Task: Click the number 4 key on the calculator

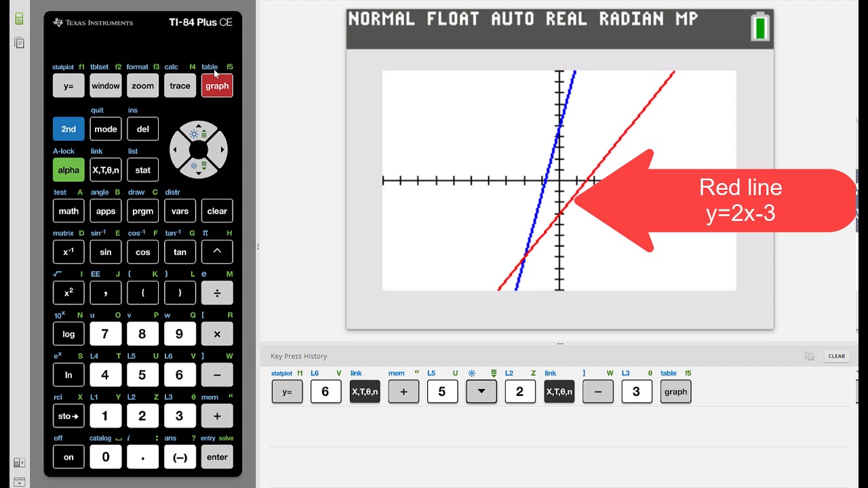Action: (105, 375)
